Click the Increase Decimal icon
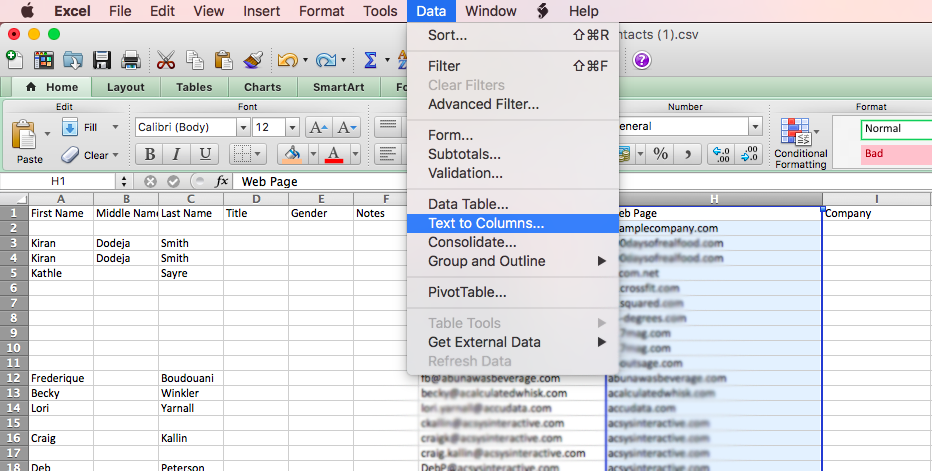This screenshot has width=932, height=471. coord(722,154)
